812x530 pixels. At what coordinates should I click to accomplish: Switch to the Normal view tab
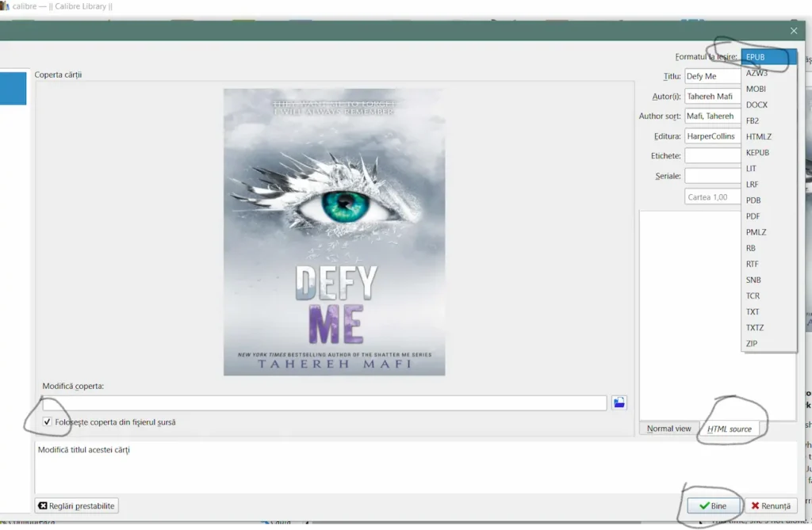pos(668,429)
